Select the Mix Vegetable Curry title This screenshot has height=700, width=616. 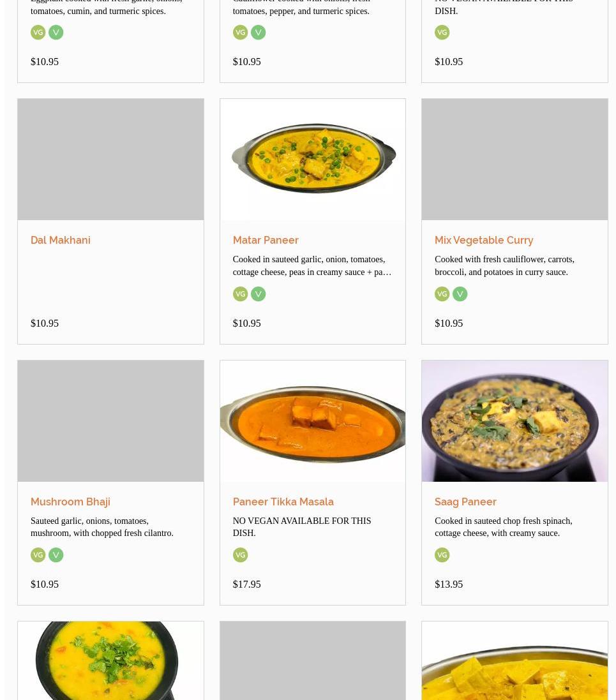[x=484, y=241]
